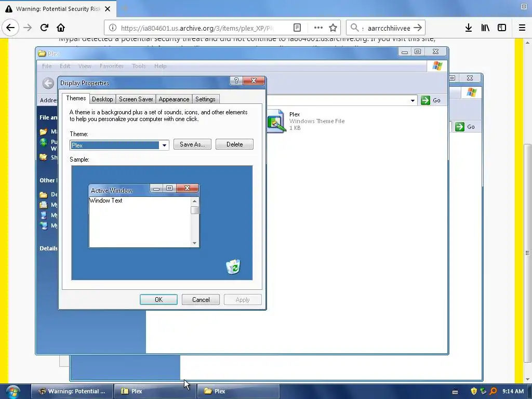
Task: Click Recycle Bin icon in theme sample
Action: [233, 267]
